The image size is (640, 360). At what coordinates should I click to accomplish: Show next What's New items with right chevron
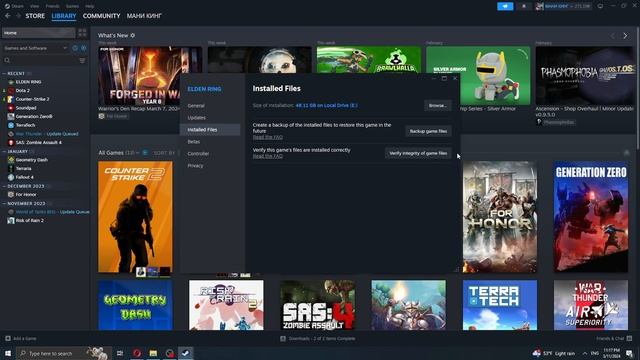point(625,36)
